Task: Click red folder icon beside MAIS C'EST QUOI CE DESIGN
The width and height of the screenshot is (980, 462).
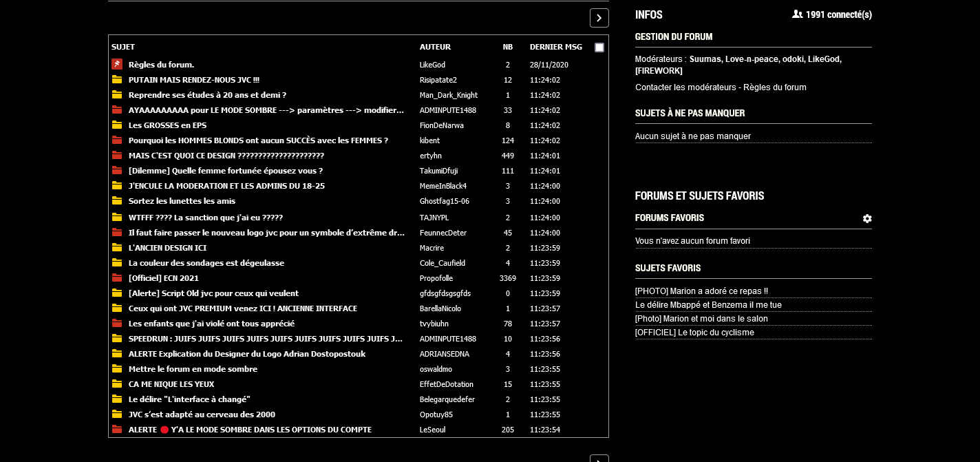Action: [x=117, y=156]
